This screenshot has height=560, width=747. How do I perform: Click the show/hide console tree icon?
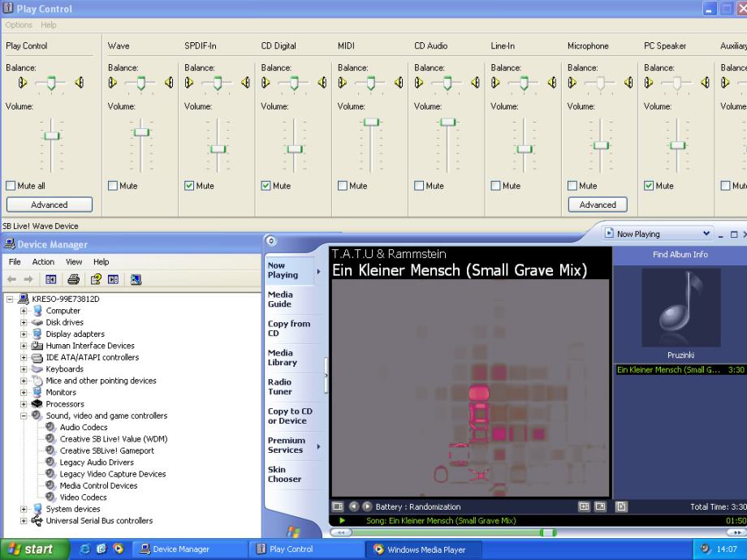pyautogui.click(x=50, y=280)
